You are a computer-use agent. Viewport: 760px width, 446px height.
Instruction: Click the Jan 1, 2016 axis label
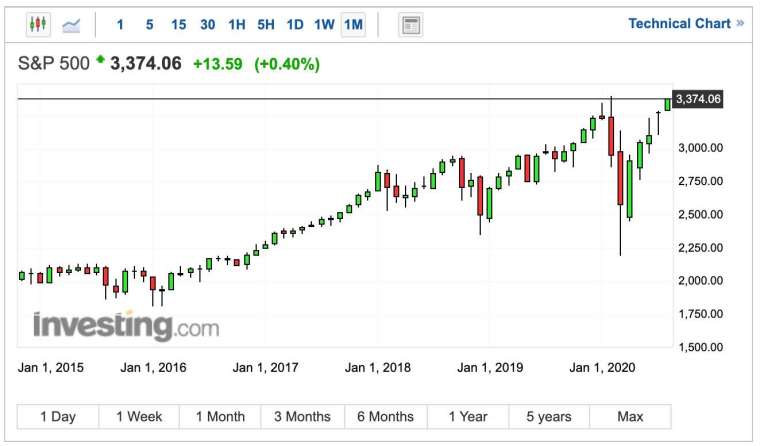pos(153,367)
